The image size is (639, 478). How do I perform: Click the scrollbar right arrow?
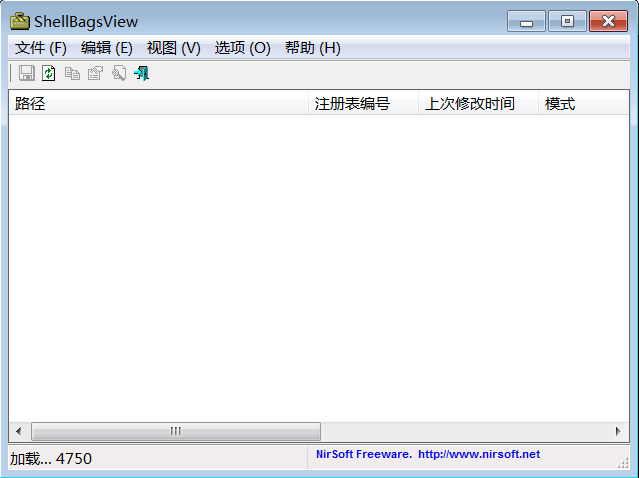tap(618, 431)
